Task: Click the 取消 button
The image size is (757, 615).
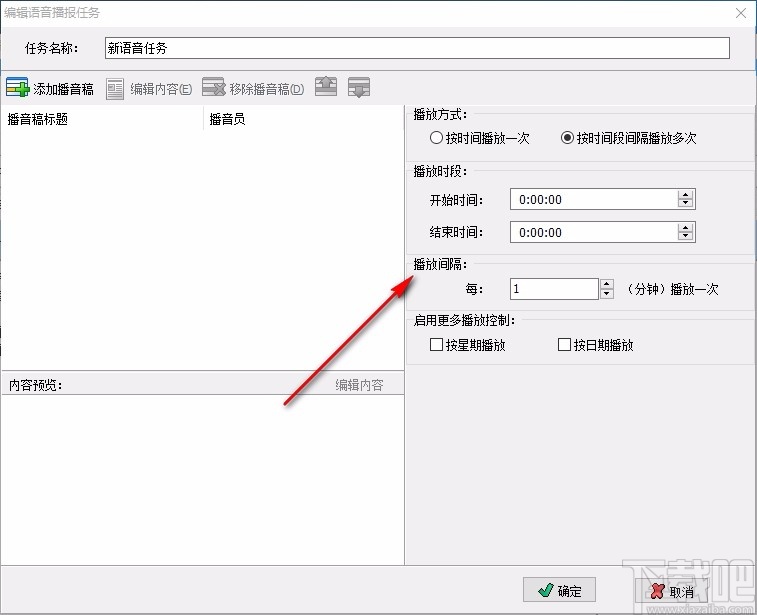Action: click(671, 590)
